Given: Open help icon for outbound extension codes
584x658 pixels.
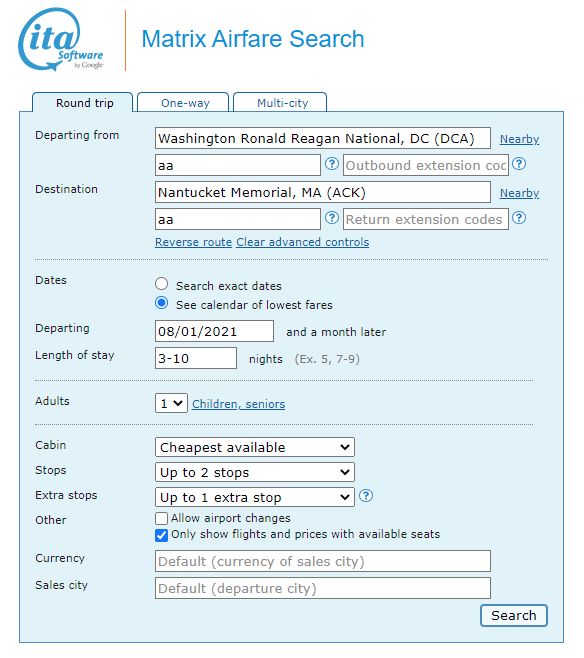Looking at the screenshot, I should click(x=519, y=164).
